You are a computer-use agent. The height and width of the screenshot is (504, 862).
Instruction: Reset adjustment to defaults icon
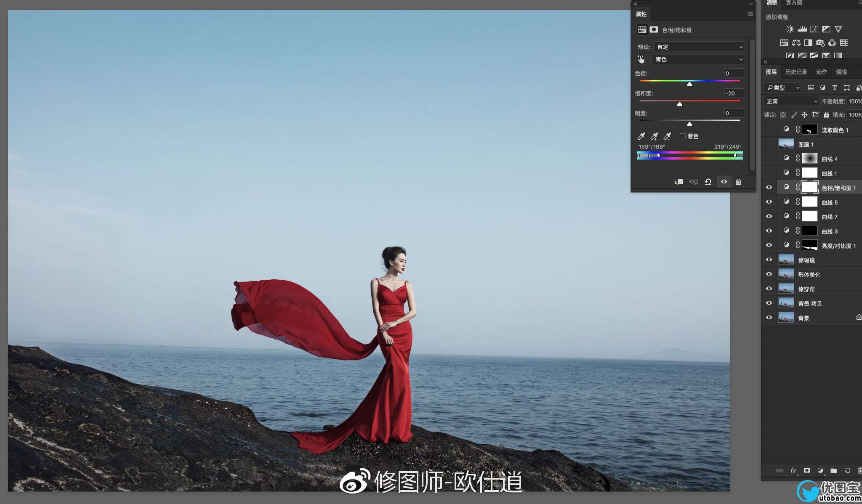click(x=708, y=182)
